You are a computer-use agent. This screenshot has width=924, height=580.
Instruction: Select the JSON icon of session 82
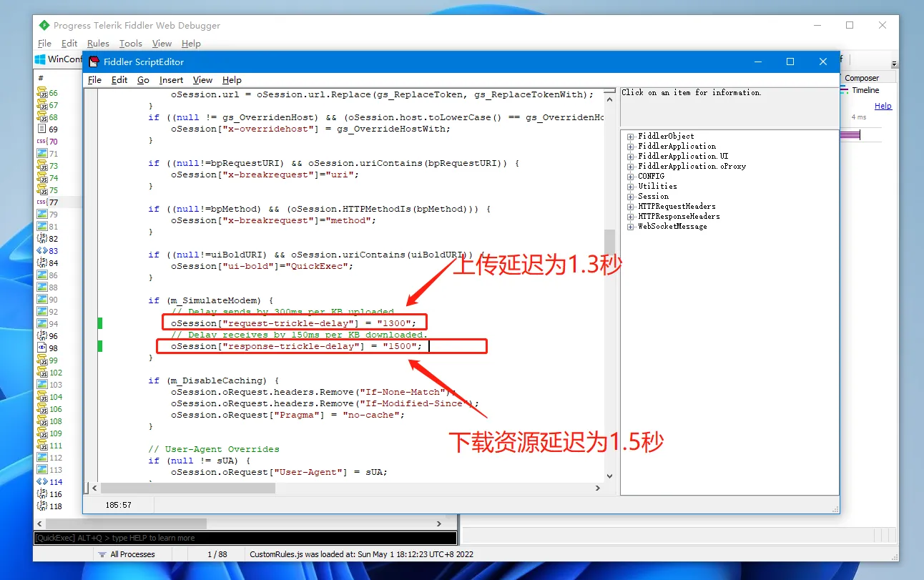tap(41, 239)
